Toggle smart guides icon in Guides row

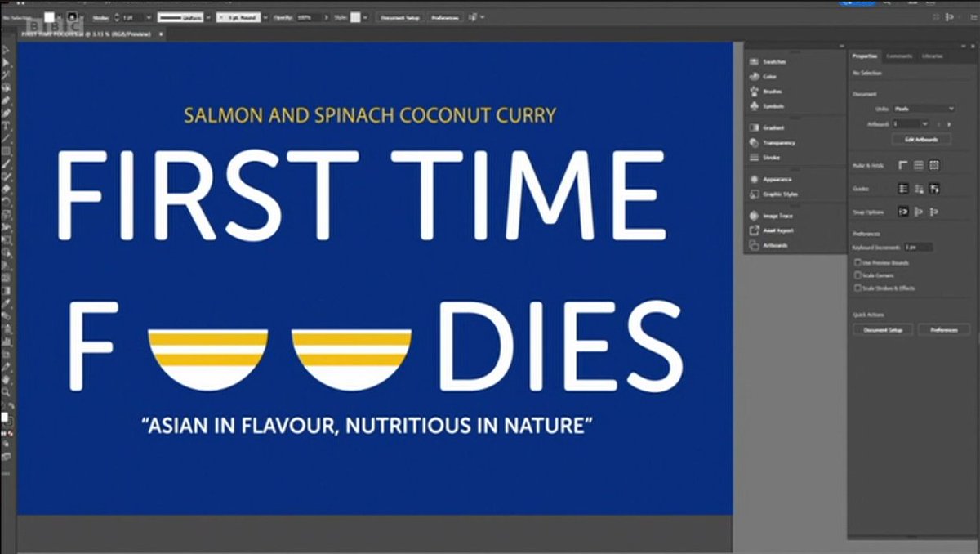click(933, 188)
